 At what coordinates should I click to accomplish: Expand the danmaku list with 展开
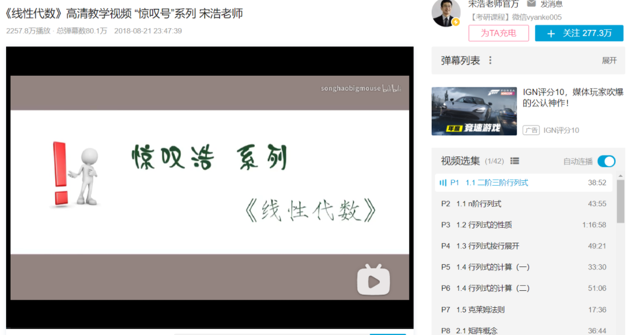609,61
